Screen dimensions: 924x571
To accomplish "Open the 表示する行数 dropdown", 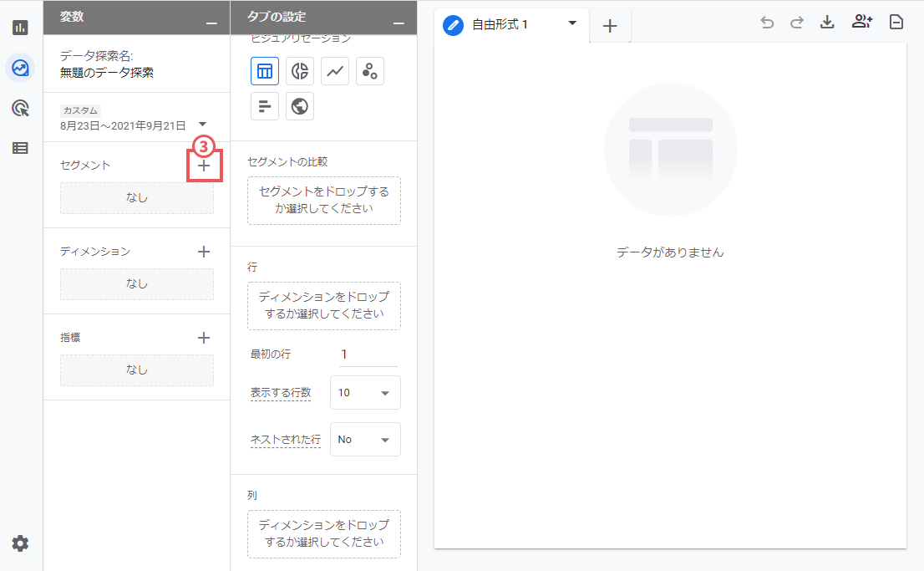I will [x=365, y=393].
